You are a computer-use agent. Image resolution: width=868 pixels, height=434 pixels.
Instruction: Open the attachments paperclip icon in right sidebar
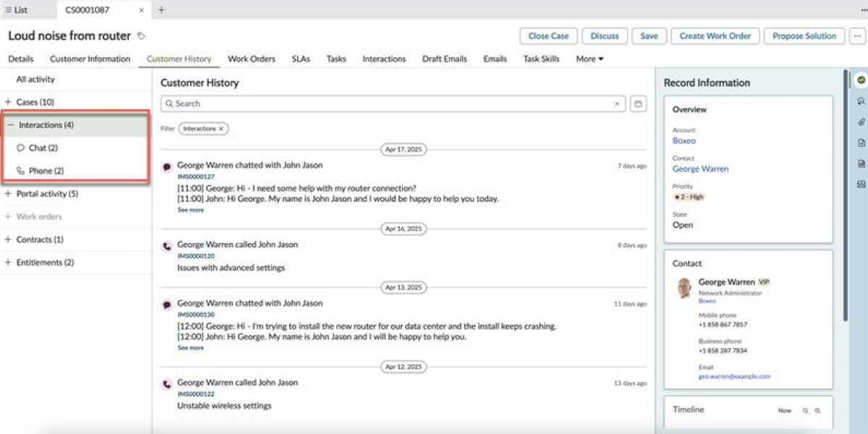tap(861, 122)
